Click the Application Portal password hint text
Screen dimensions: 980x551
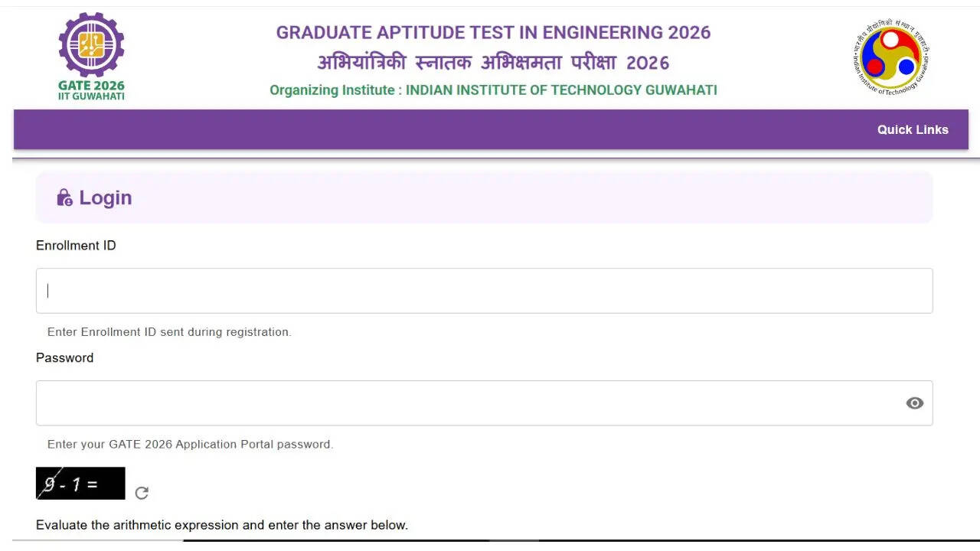coord(190,445)
